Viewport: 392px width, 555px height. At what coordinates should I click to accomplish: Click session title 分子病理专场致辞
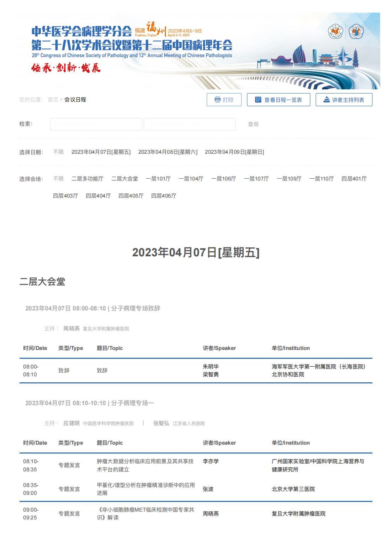click(x=136, y=308)
